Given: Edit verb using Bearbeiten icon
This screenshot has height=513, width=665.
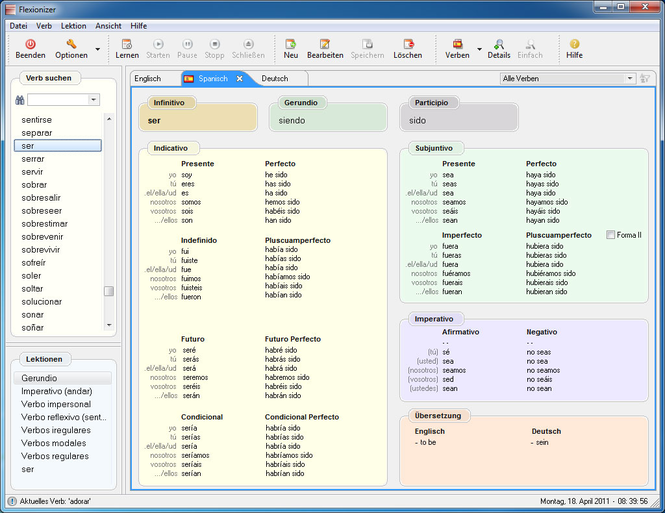Looking at the screenshot, I should click(x=325, y=44).
